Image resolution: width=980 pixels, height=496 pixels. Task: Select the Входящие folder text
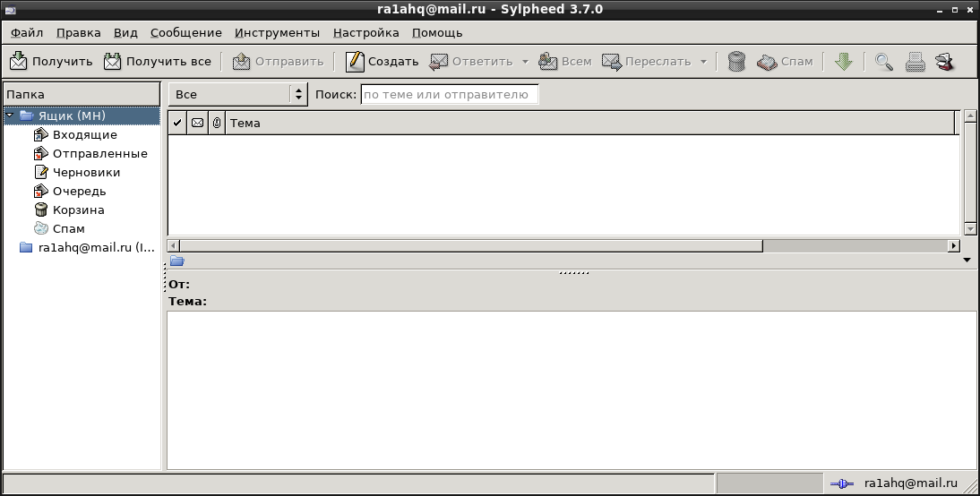[x=85, y=135]
